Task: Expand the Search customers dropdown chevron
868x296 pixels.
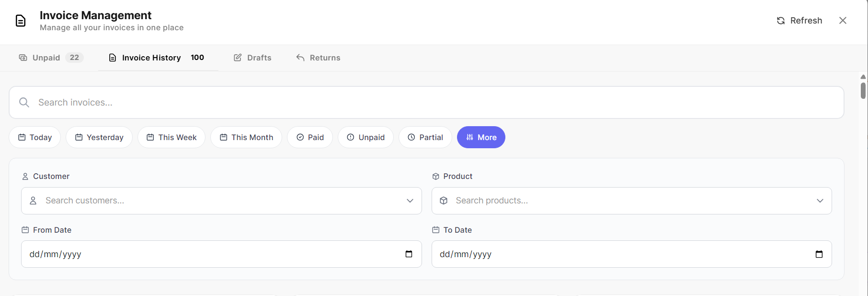Action: [x=410, y=201]
